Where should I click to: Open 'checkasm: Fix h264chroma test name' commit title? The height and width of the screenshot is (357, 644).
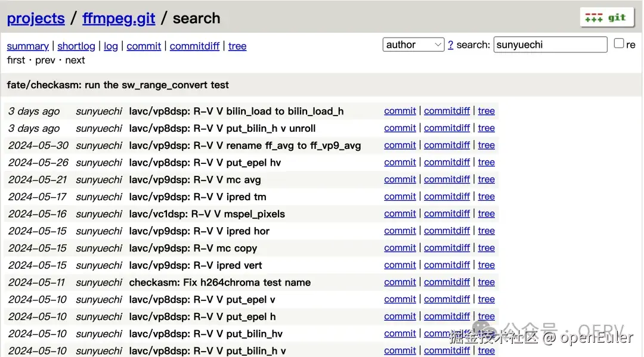pos(219,283)
